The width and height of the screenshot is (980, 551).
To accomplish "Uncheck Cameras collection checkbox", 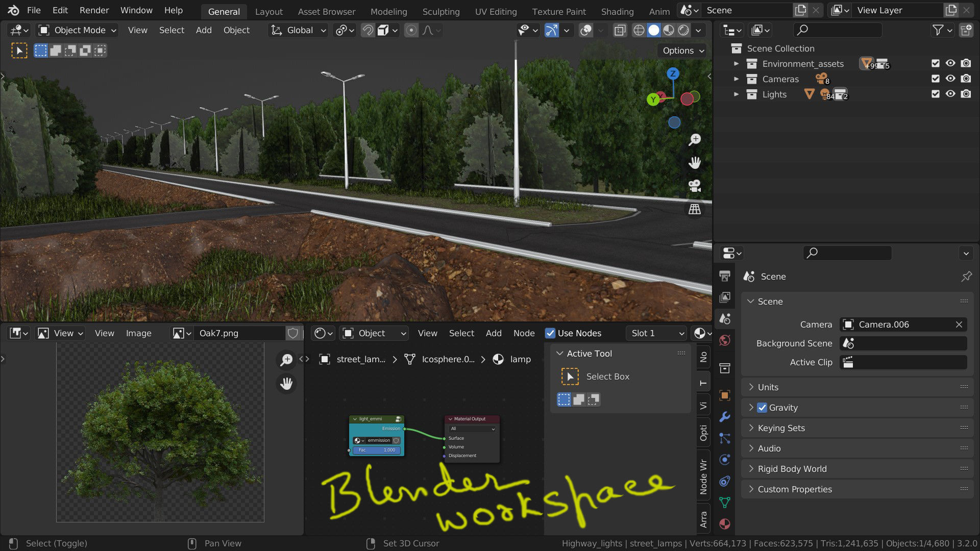I will [x=935, y=79].
